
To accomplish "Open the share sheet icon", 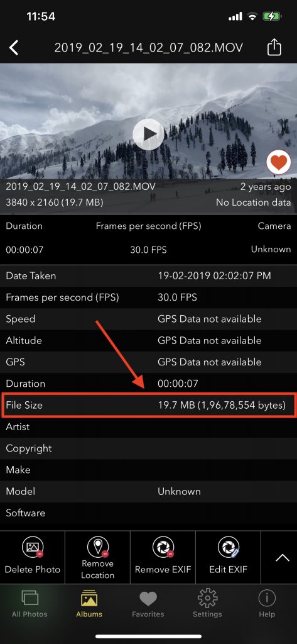I will click(274, 48).
